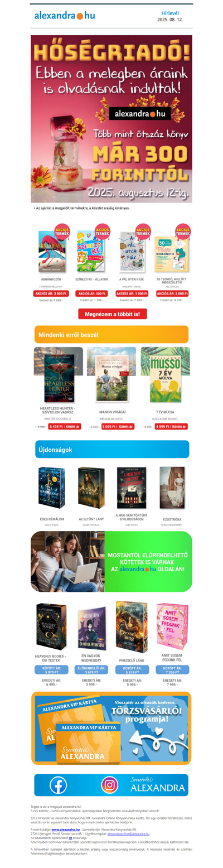Click the Ezüstróka book cover
Image resolution: width=223 pixels, height=868 pixels.
tap(172, 488)
